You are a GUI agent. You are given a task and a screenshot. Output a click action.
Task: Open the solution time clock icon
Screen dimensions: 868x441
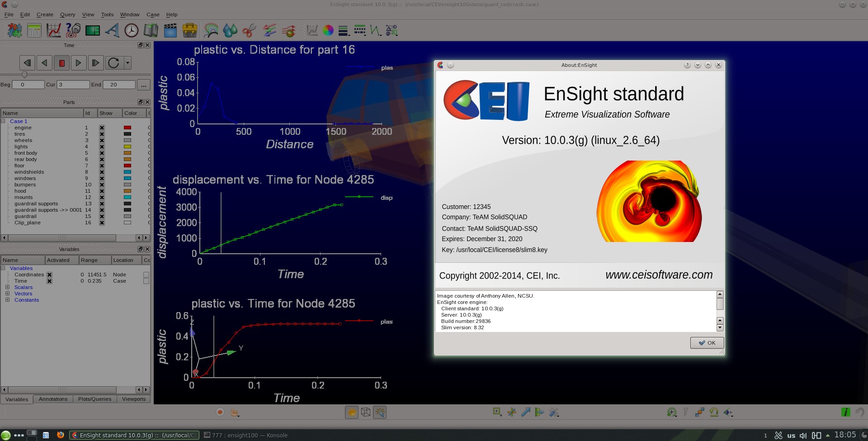click(132, 31)
